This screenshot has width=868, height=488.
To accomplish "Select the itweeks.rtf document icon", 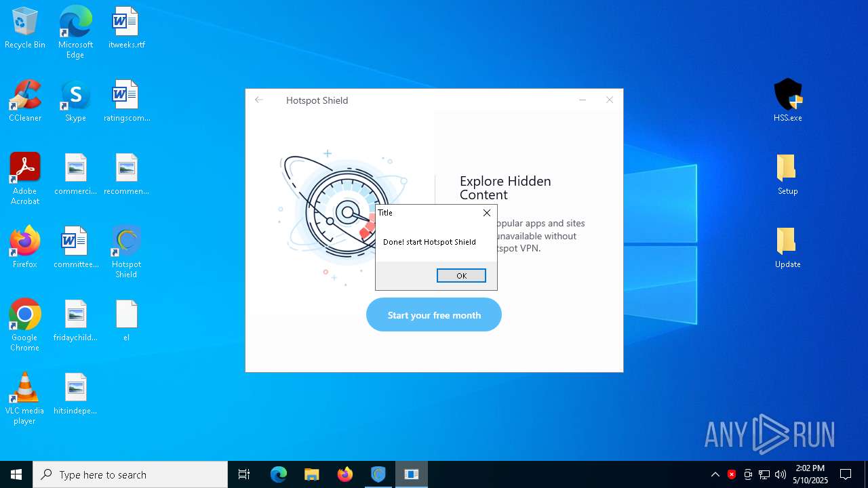I will pyautogui.click(x=126, y=28).
